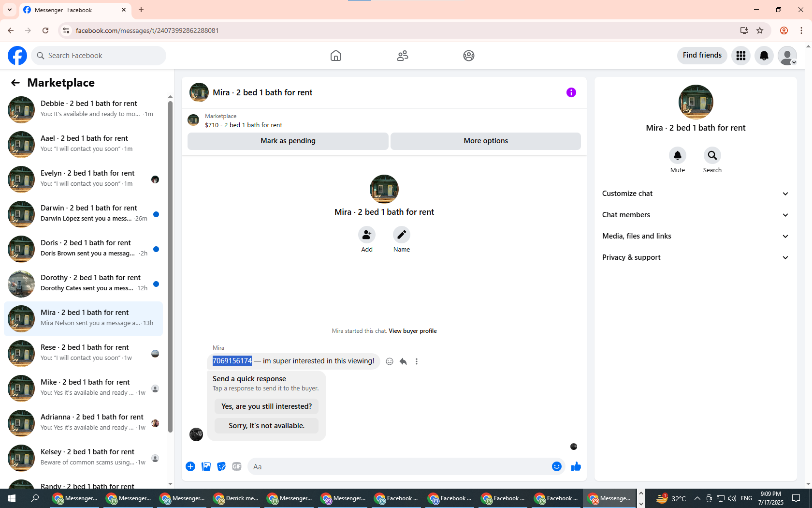Open conversation information for Mira chat

tap(571, 92)
